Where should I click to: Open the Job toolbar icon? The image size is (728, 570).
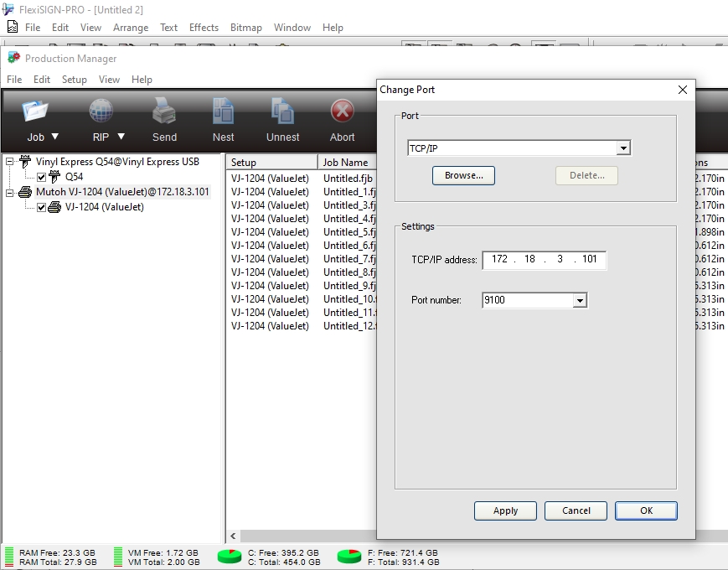pos(35,111)
